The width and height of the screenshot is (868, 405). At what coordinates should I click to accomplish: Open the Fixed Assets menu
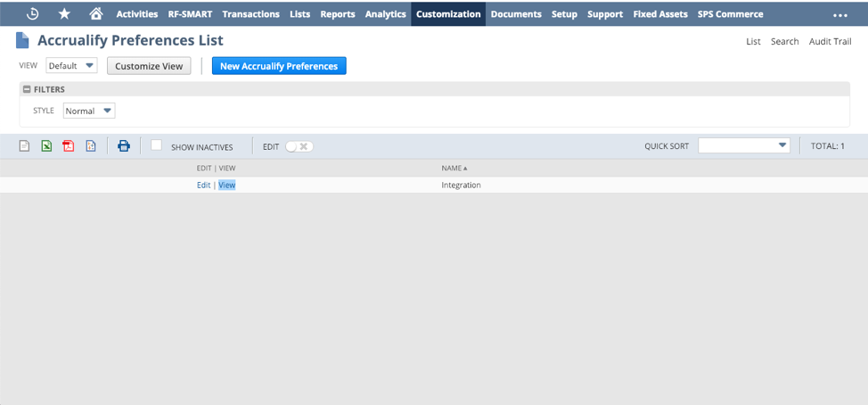click(660, 14)
